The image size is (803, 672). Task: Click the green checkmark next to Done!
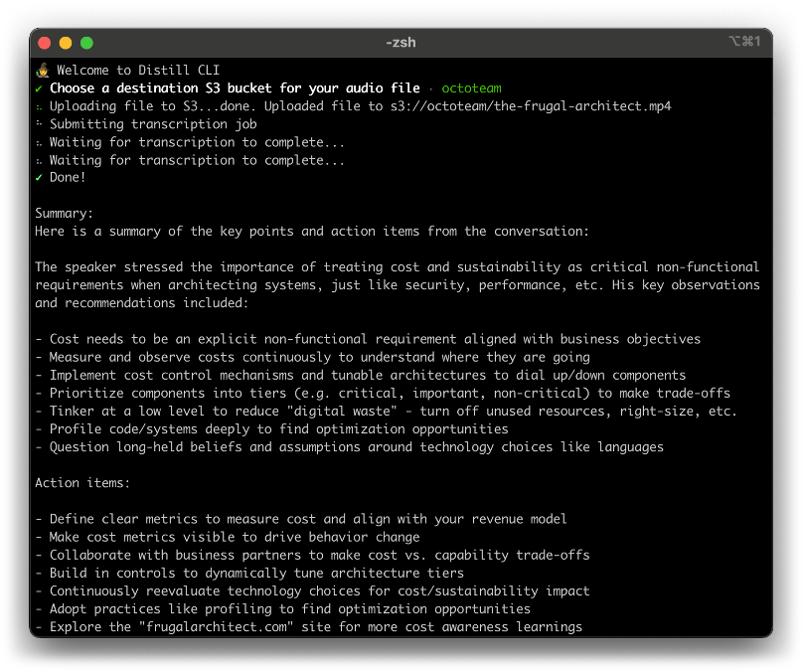39,178
